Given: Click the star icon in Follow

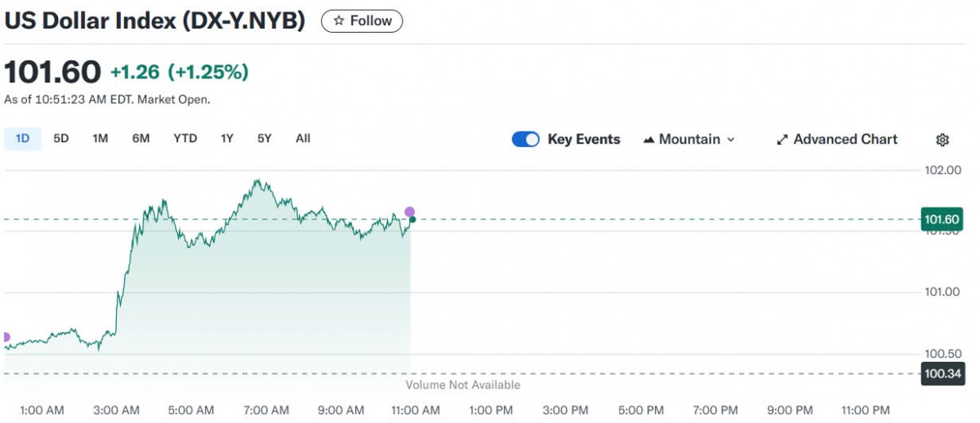Looking at the screenshot, I should point(339,21).
